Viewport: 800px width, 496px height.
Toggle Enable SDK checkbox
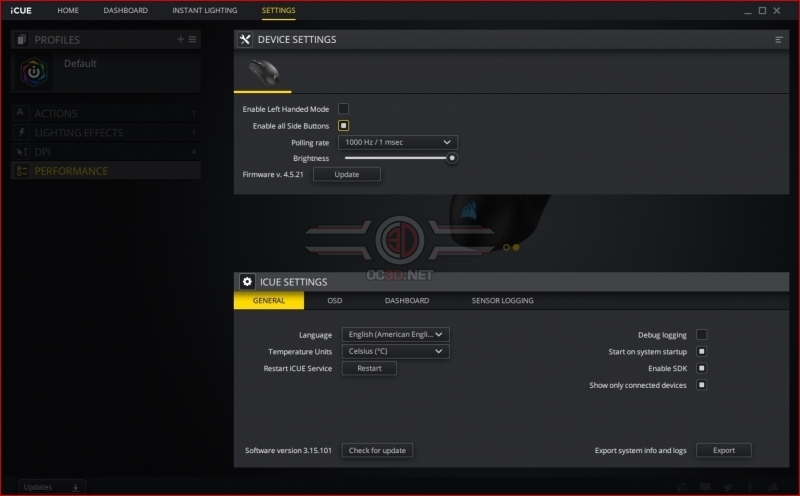(x=702, y=368)
